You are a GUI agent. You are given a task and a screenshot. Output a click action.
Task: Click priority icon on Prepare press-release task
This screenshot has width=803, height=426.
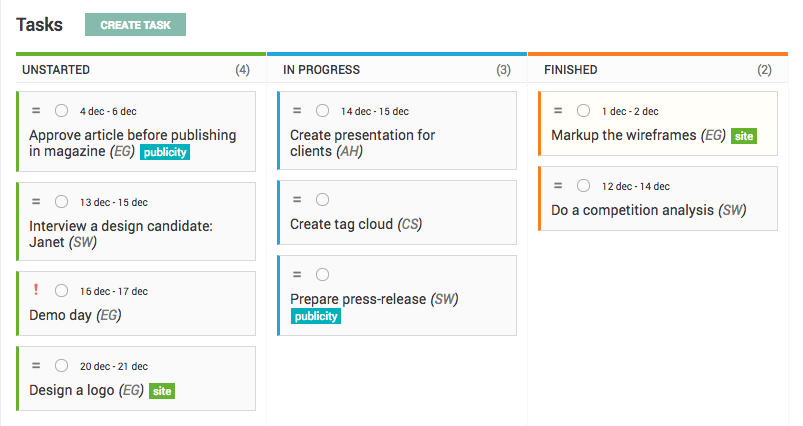click(x=297, y=274)
